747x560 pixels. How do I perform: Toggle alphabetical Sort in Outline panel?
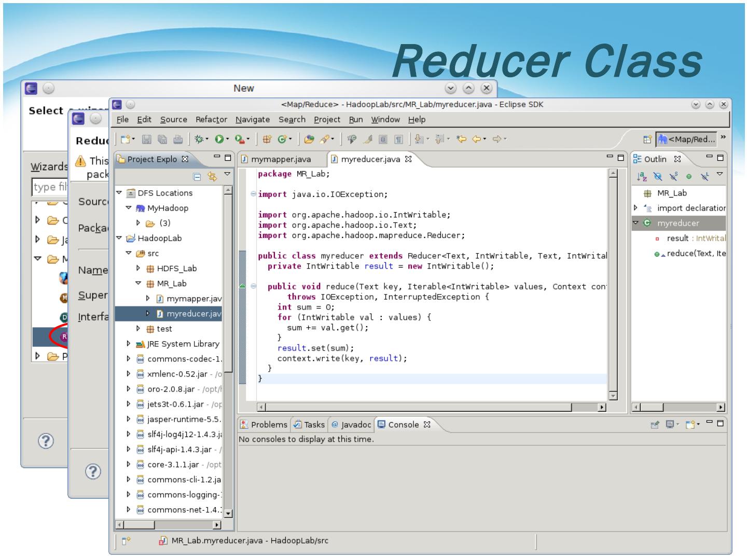[x=642, y=176]
